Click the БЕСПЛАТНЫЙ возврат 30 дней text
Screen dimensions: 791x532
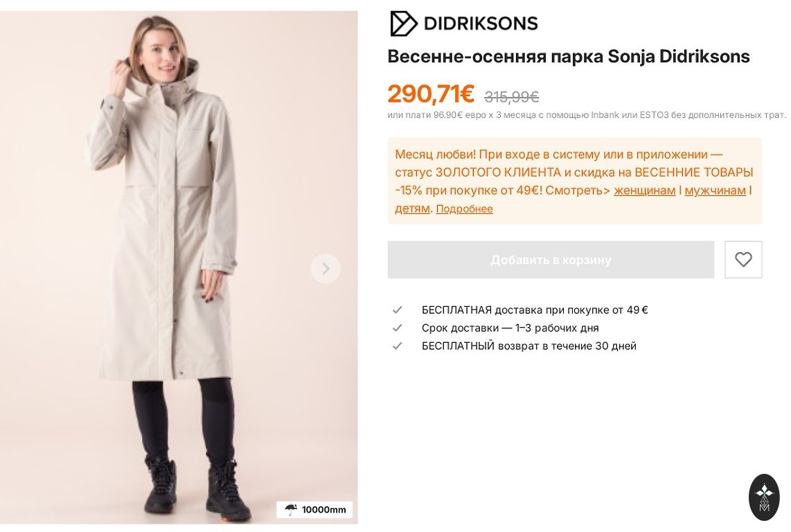coord(528,346)
